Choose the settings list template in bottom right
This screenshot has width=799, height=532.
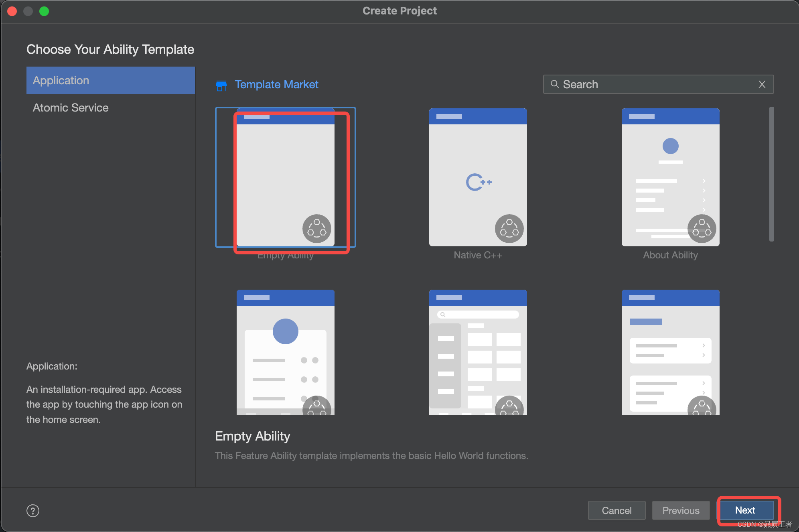[x=670, y=352]
